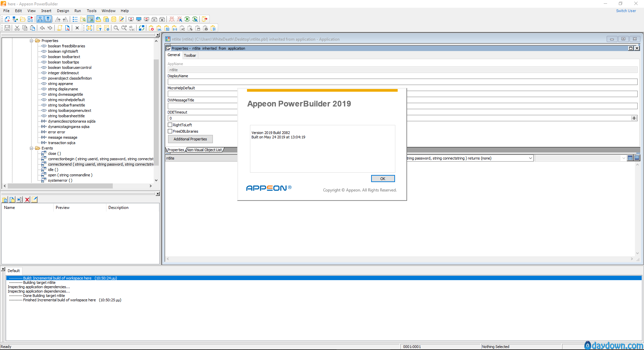Click the Select and Run icon
Viewport: 644px width, 350px height.
(x=195, y=19)
